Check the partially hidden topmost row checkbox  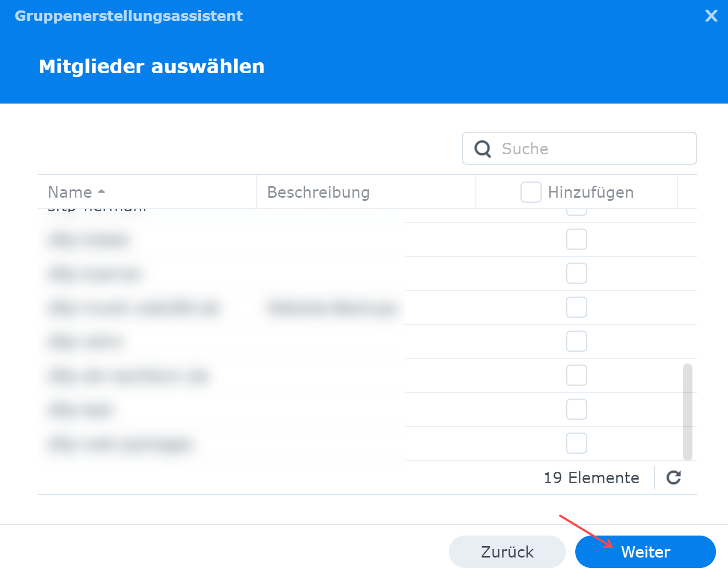pyautogui.click(x=576, y=212)
